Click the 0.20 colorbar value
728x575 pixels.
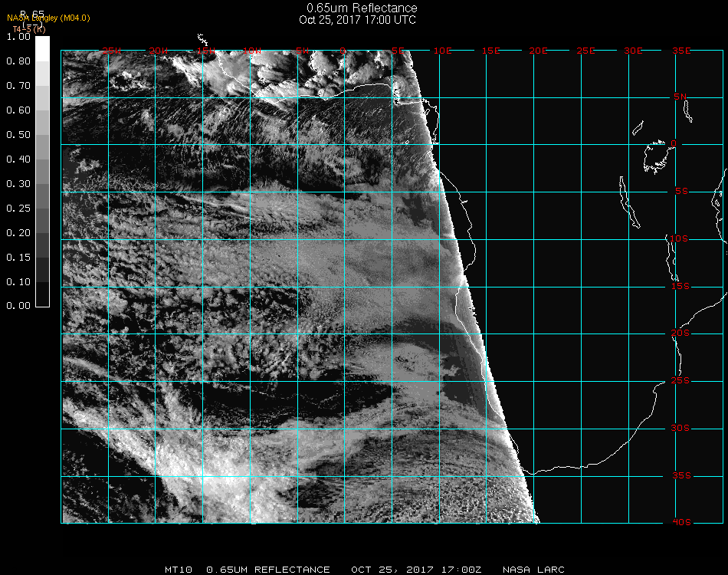tap(18, 233)
